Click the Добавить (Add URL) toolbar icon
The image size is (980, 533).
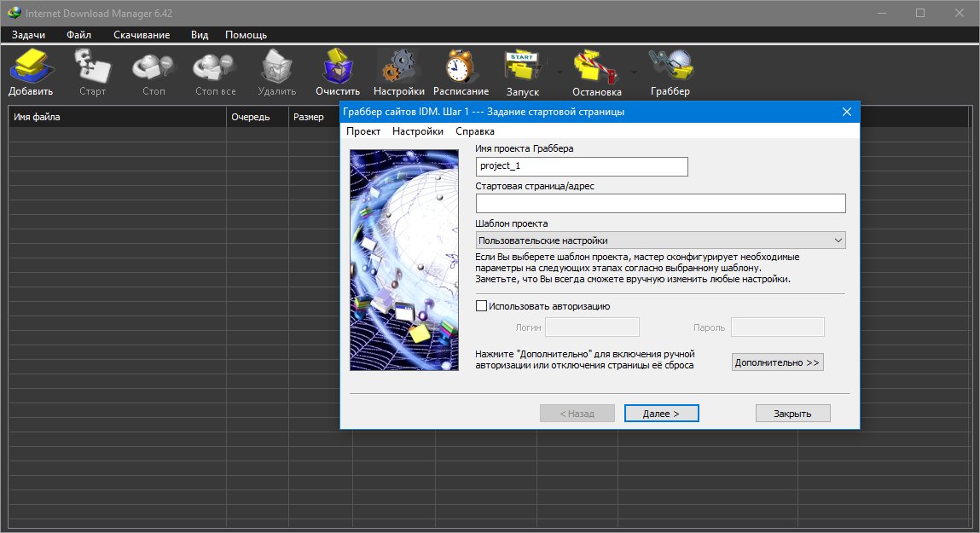(31, 72)
